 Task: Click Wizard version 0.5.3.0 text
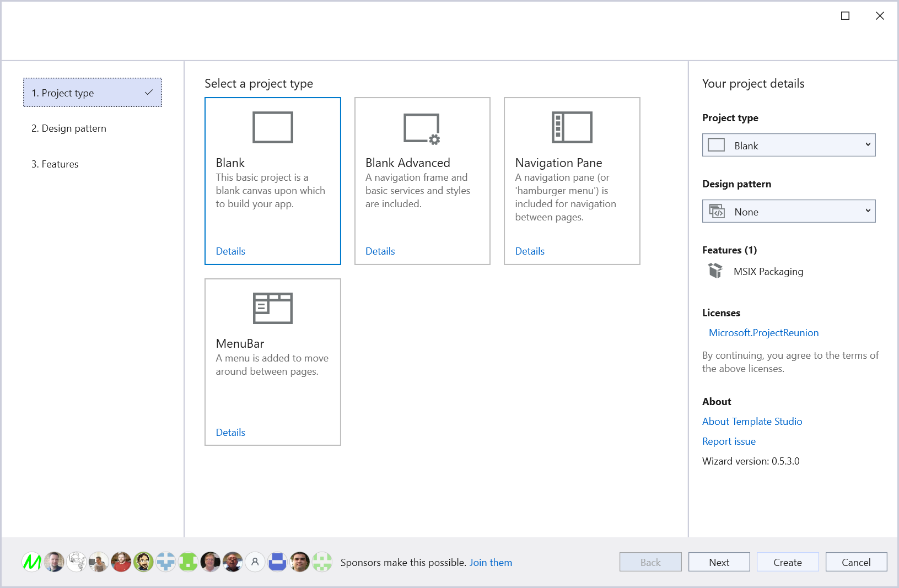point(751,461)
